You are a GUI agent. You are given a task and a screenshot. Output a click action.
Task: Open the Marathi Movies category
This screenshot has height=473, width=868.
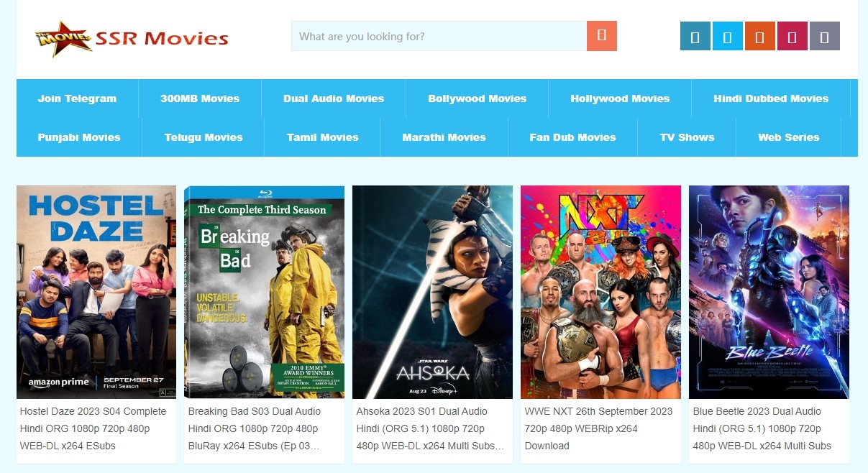tap(444, 137)
